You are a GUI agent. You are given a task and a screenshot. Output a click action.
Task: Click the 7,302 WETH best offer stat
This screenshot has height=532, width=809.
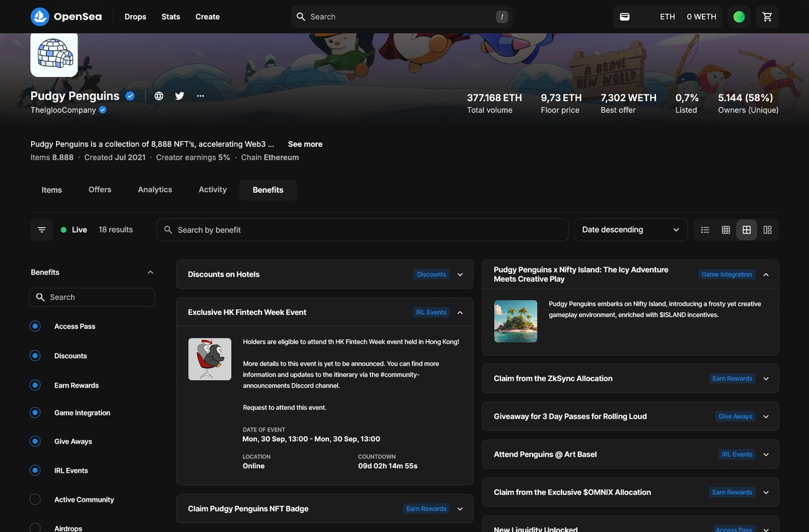pos(628,103)
